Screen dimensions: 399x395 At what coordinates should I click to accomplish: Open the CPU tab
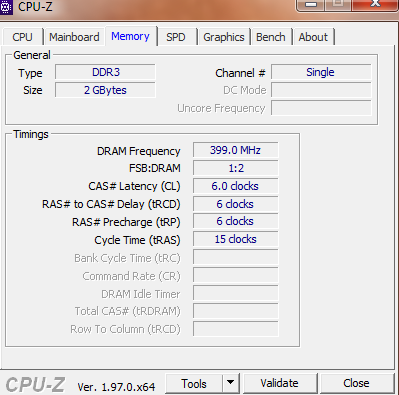[x=23, y=37]
